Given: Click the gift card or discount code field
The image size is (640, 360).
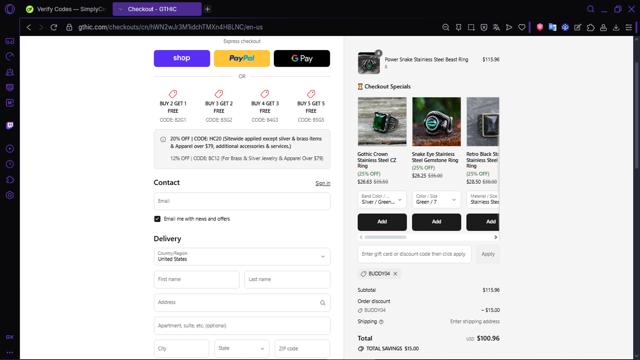Looking at the screenshot, I should (x=414, y=254).
